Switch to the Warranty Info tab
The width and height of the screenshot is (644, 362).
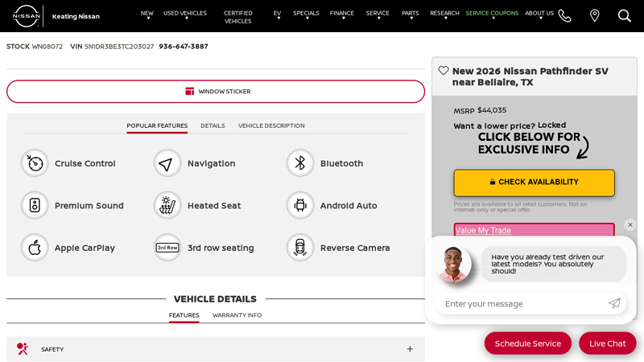pos(237,315)
